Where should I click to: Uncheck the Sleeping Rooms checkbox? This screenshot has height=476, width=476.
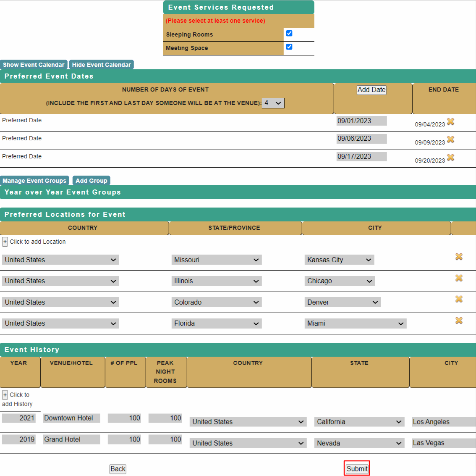289,34
